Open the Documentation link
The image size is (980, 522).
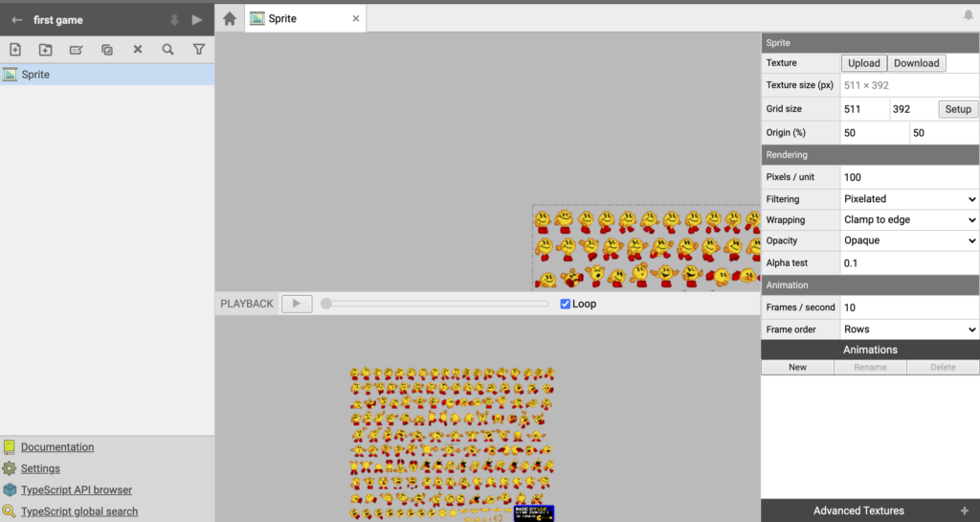click(x=57, y=447)
